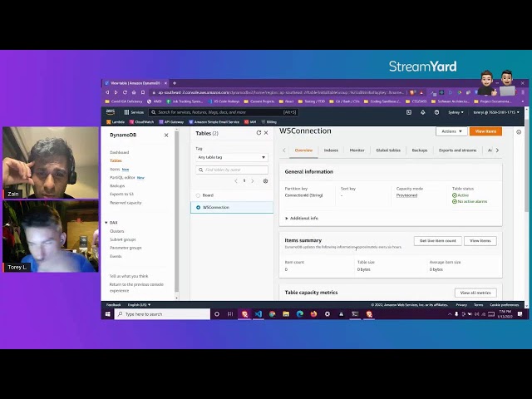This screenshot has width=532, height=399.
Task: Click View all metrics button
Action: (x=475, y=293)
